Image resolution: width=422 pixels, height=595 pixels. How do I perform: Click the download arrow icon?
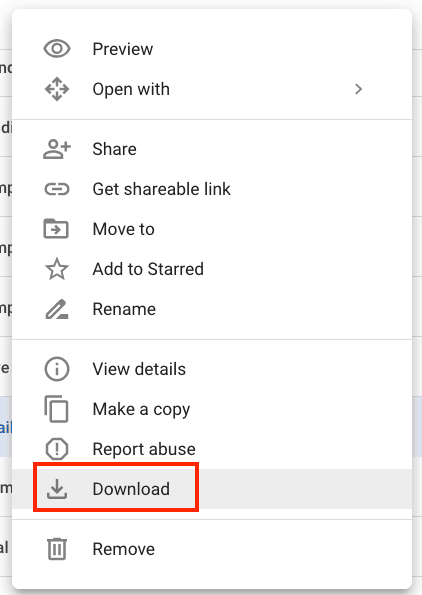57,489
